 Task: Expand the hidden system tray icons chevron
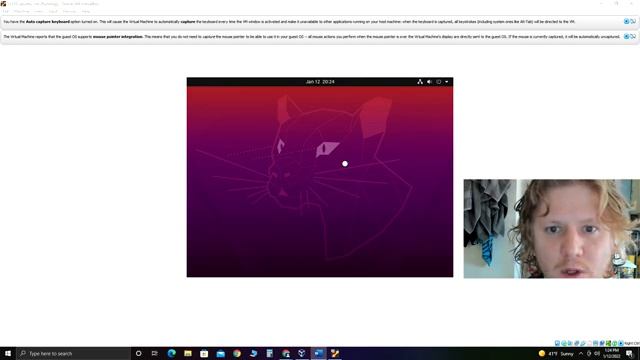click(581, 353)
